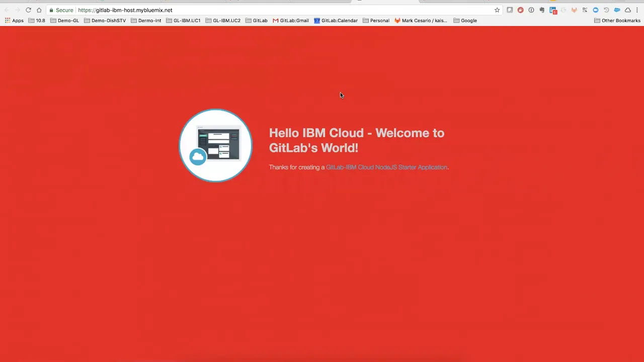Follow the GitLab-IBM Cloud NodeJS Starter Application link

386,167
